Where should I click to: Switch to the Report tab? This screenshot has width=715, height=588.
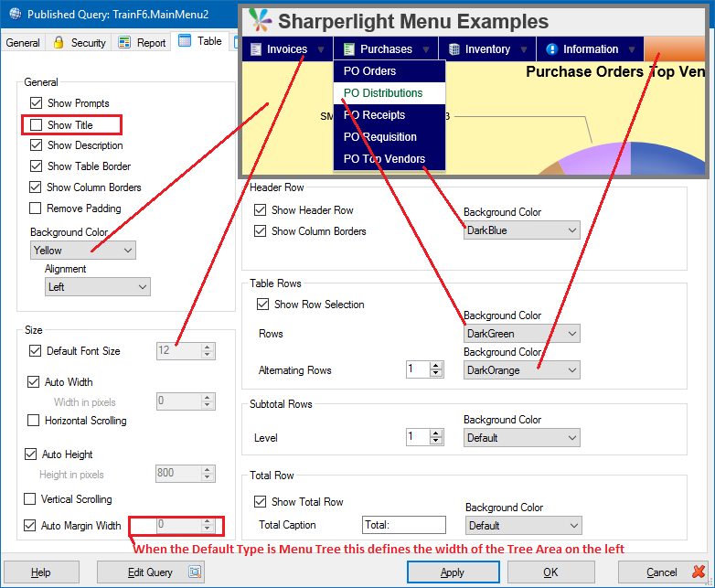tap(142, 42)
